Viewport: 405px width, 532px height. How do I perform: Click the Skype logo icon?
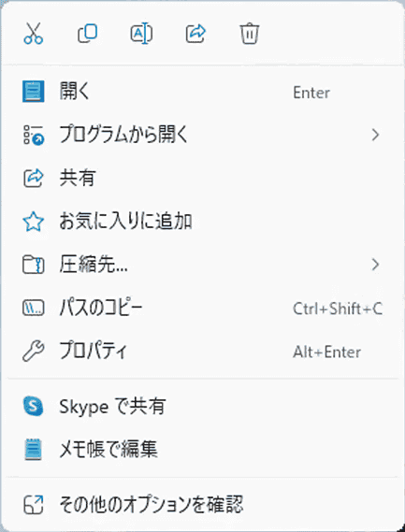34,406
